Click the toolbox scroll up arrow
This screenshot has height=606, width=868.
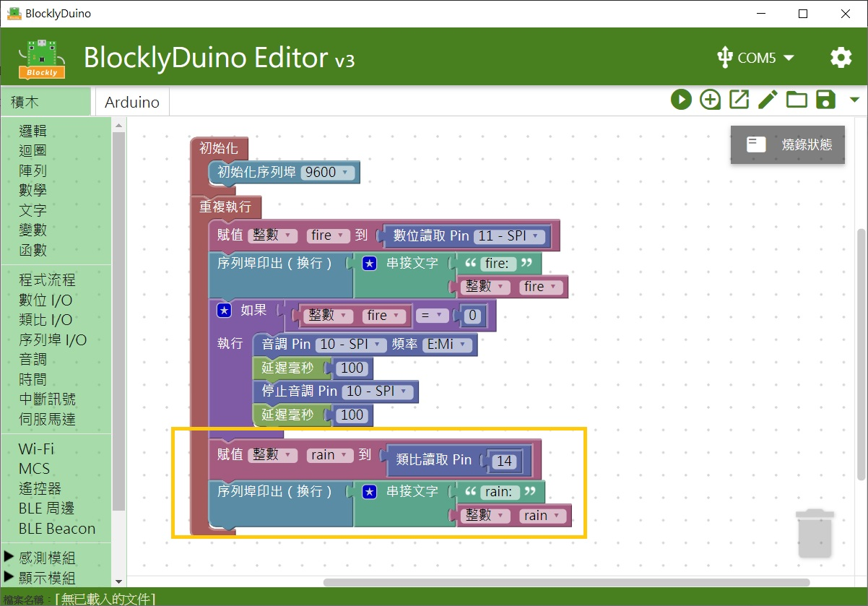point(118,125)
